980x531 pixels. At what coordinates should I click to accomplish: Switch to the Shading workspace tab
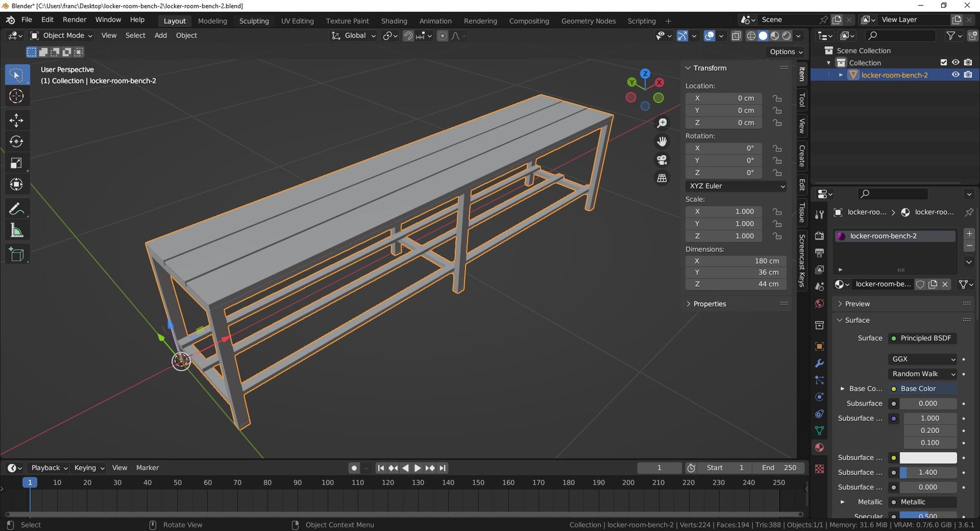[x=394, y=21]
